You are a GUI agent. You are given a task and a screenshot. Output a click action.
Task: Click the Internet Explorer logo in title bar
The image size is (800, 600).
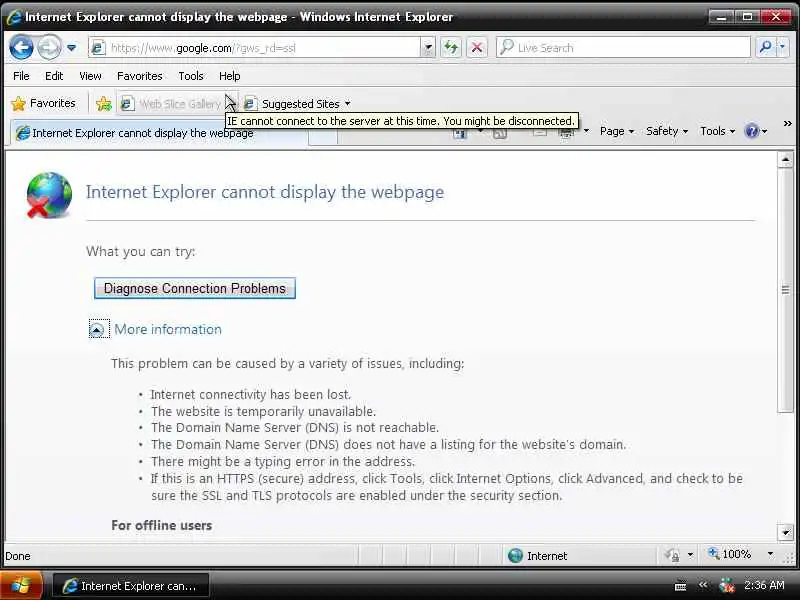click(x=14, y=17)
